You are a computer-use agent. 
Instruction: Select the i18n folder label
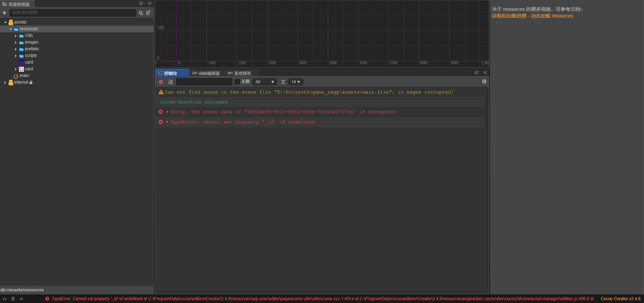[x=29, y=36]
